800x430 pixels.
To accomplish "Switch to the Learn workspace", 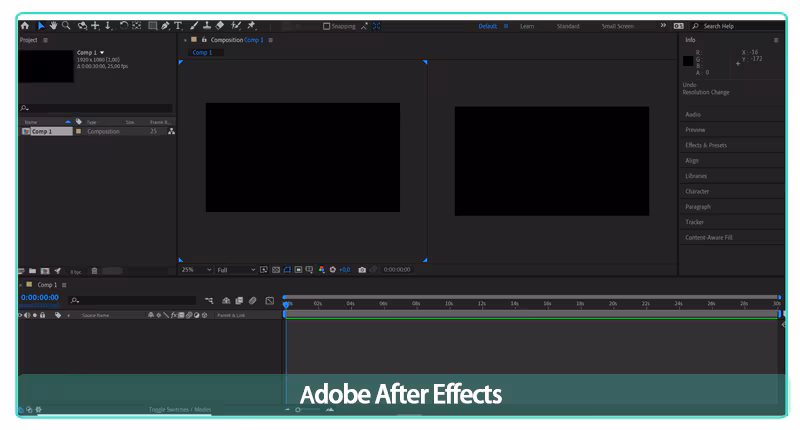I will click(x=527, y=26).
